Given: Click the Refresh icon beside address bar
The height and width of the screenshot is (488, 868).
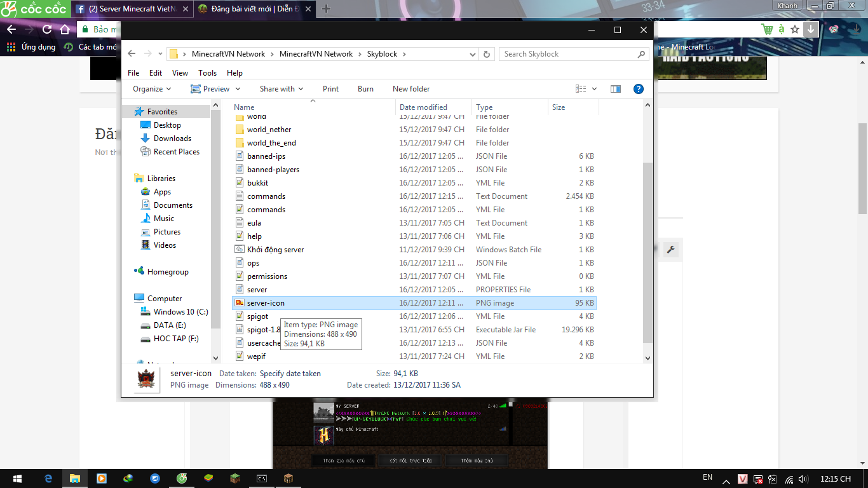Looking at the screenshot, I should pyautogui.click(x=487, y=54).
